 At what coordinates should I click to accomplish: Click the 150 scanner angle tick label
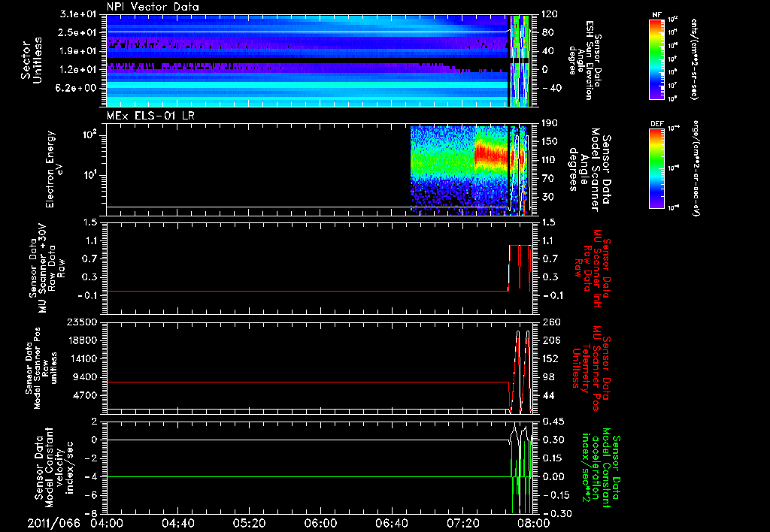point(550,141)
